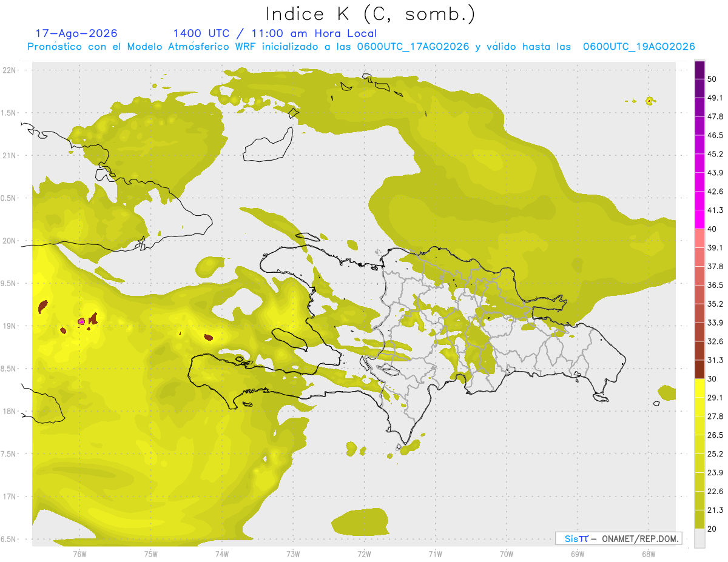
Task: Click the '30' value on the color scale
Action: 712,379
